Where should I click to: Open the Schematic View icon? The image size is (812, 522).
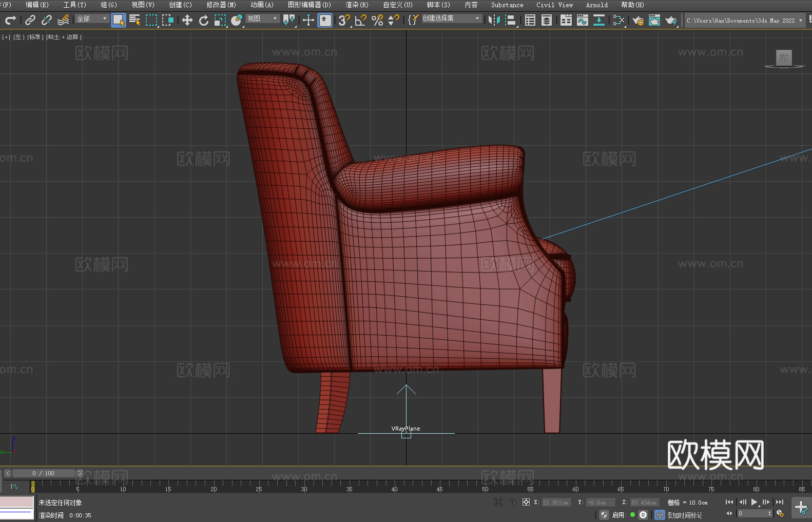[x=618, y=20]
